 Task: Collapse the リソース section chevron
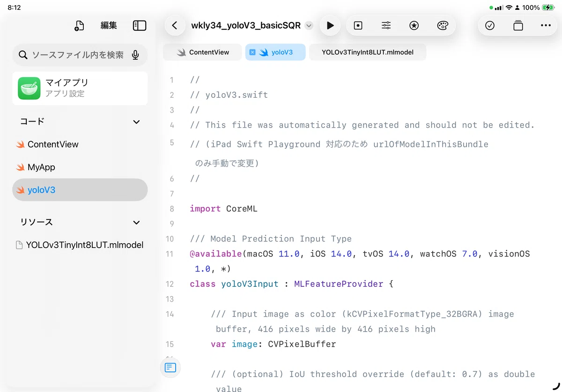[136, 223]
